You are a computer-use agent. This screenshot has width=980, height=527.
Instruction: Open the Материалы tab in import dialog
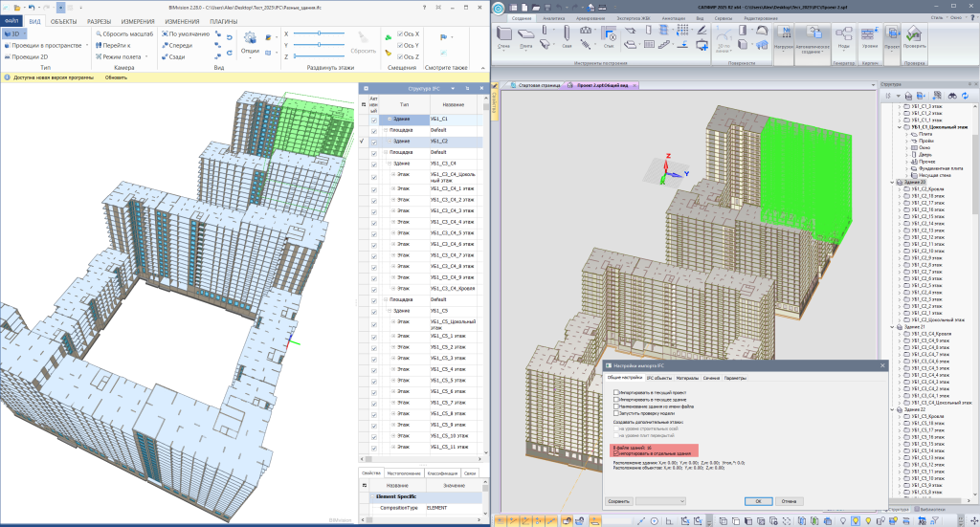coord(687,379)
